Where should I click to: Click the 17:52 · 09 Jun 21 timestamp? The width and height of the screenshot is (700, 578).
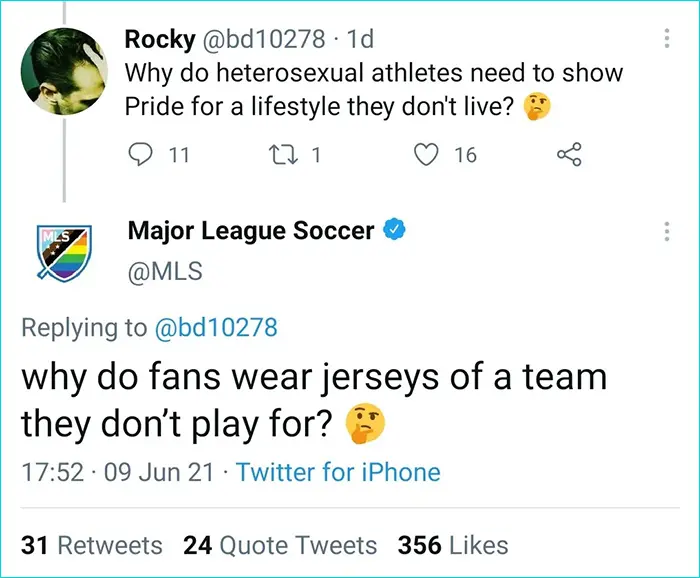click(x=118, y=472)
